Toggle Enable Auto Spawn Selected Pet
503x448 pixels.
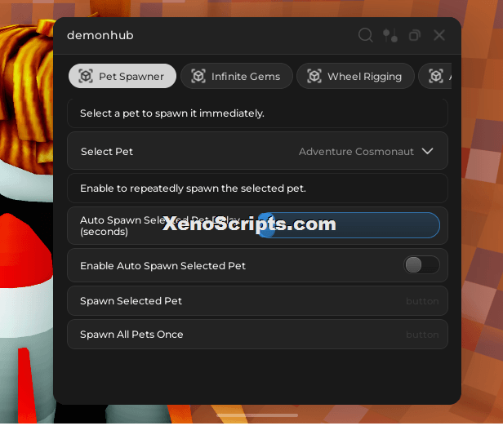[421, 265]
